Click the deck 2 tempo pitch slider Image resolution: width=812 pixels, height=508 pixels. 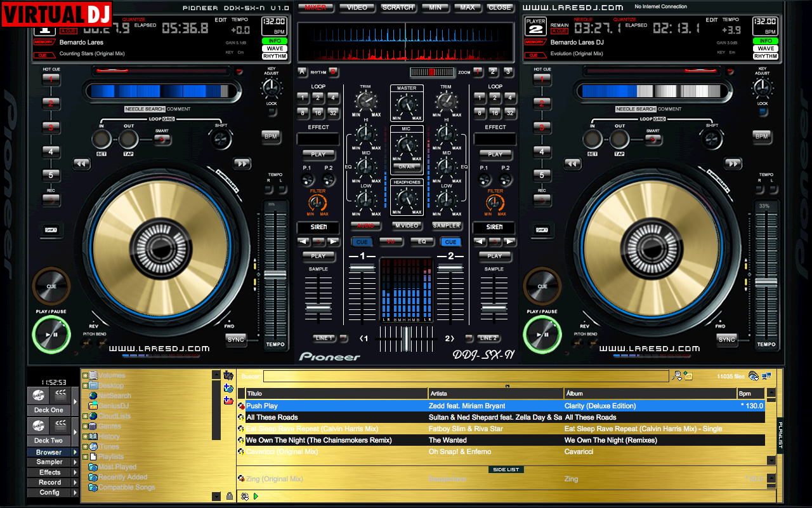pyautogui.click(x=766, y=282)
